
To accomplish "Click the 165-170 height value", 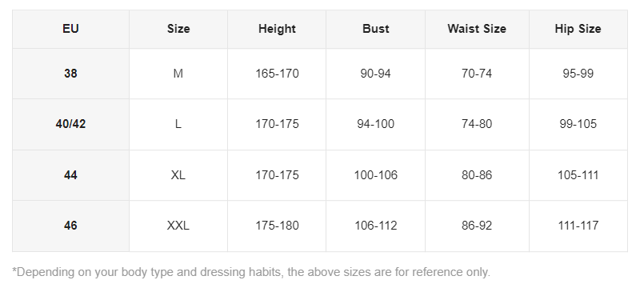I will [277, 74].
